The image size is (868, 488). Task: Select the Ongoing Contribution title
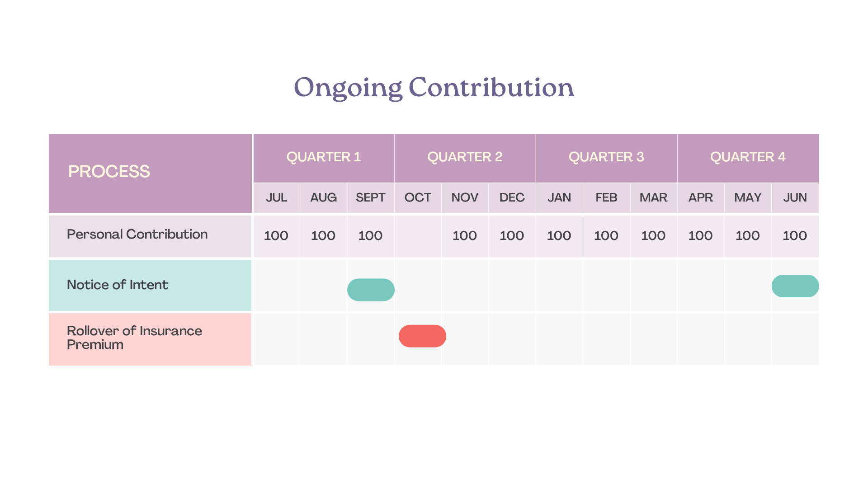point(434,88)
